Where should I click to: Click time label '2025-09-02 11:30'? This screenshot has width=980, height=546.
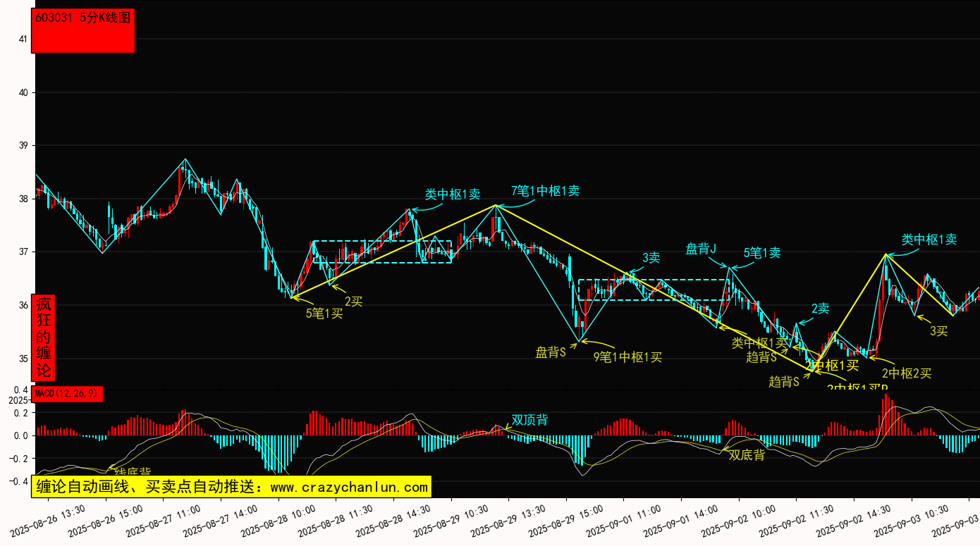tap(797, 519)
